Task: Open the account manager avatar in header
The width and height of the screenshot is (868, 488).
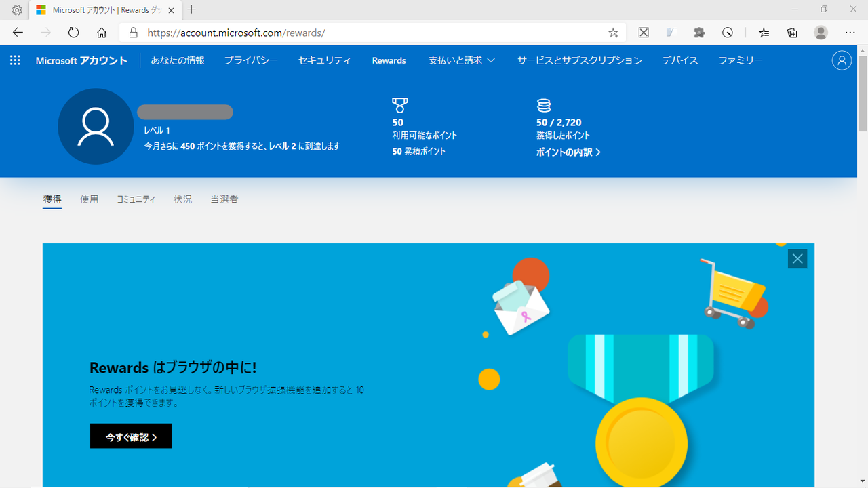Action: [x=842, y=60]
